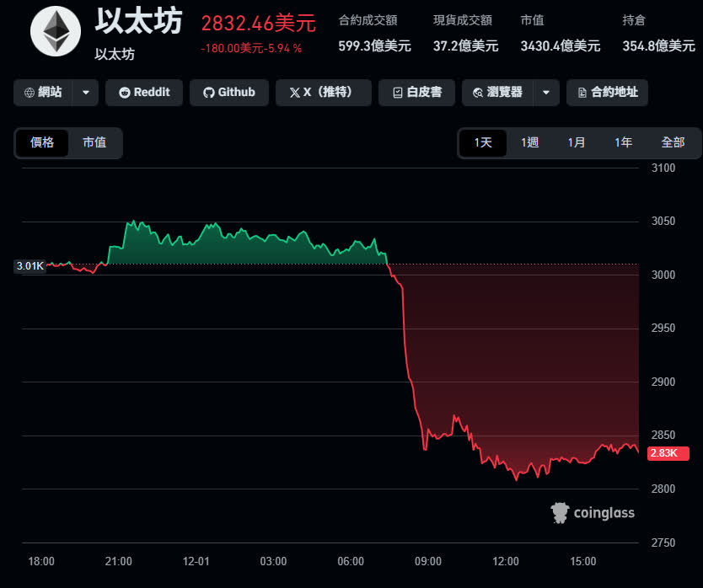
Task: Select the 1月 time range tab
Action: pos(577,142)
